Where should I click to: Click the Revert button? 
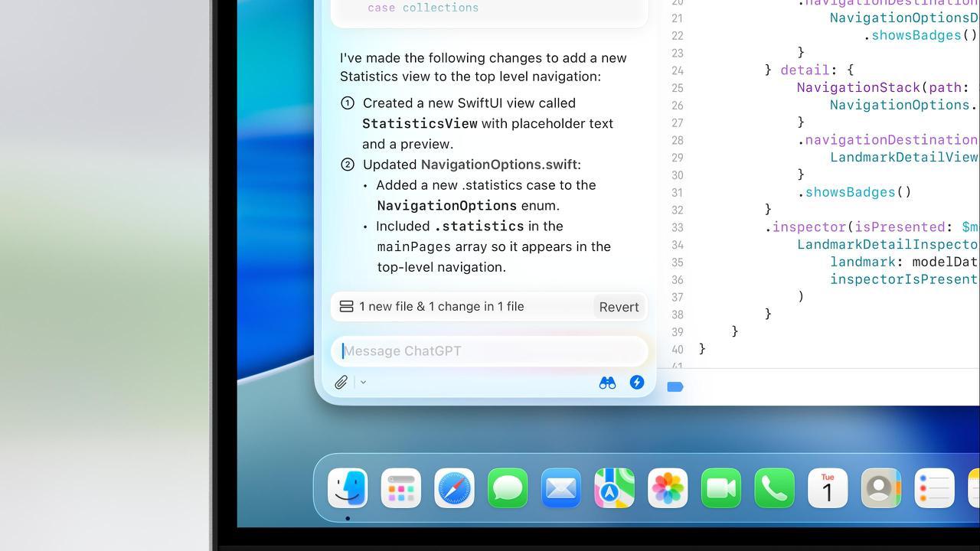click(x=619, y=307)
